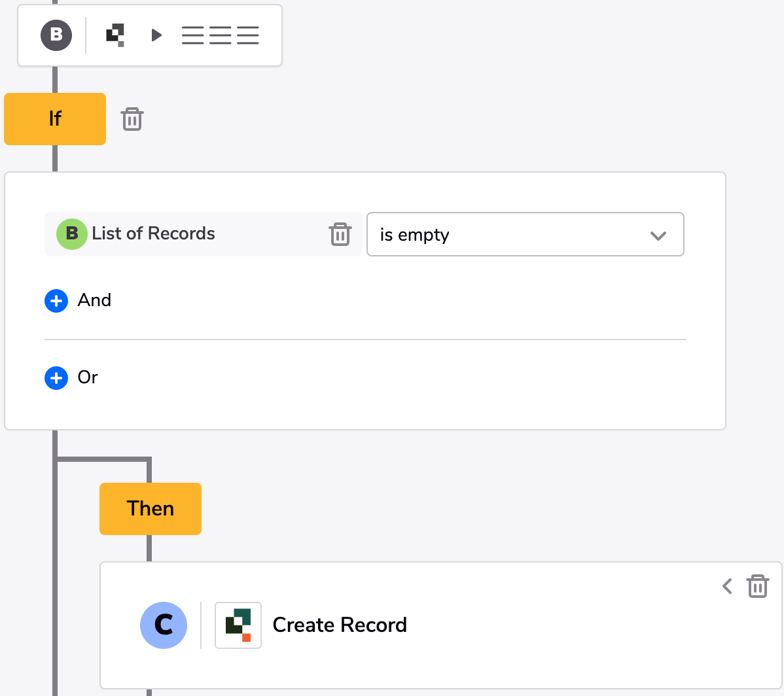Remove the List of Records condition via its trash icon
Image resolution: width=784 pixels, height=696 pixels.
[340, 234]
